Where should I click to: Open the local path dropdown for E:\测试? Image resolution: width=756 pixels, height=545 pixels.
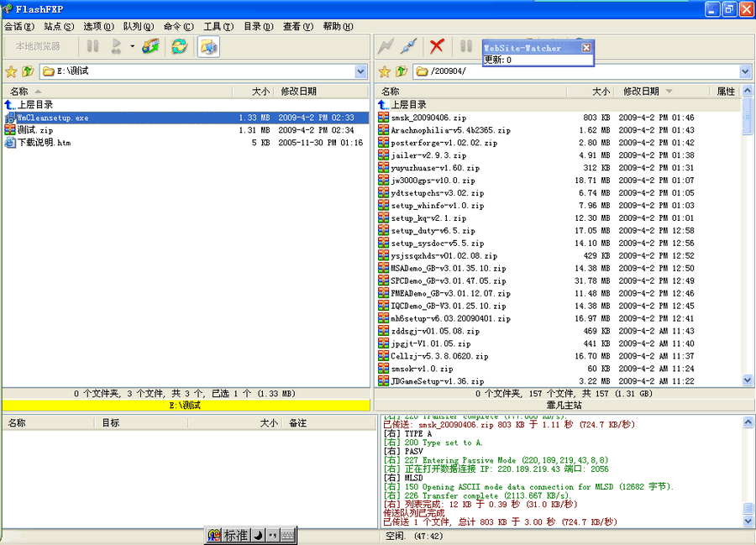pos(360,72)
